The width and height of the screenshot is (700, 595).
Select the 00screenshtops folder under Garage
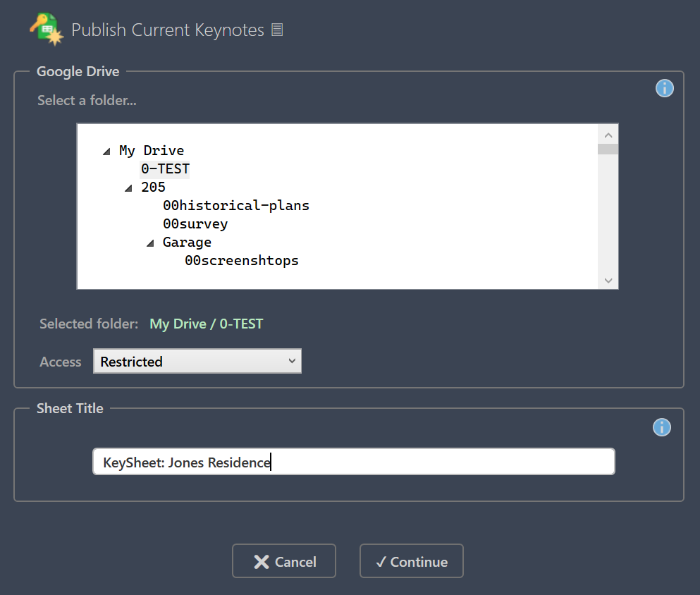click(x=242, y=260)
